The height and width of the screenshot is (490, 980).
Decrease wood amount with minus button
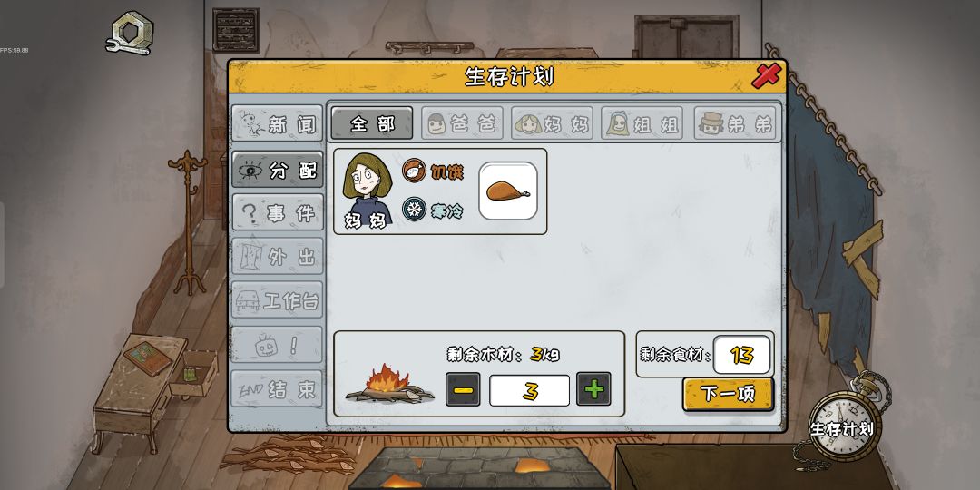[463, 389]
